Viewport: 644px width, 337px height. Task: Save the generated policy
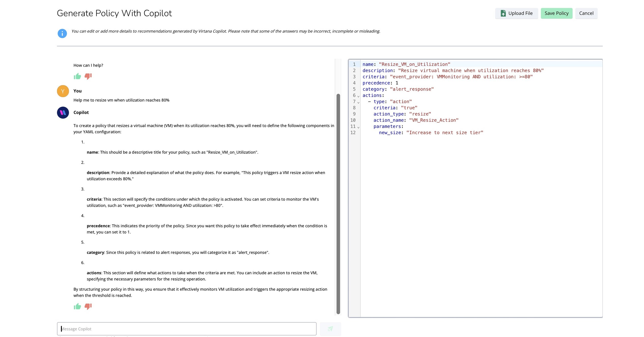click(556, 13)
